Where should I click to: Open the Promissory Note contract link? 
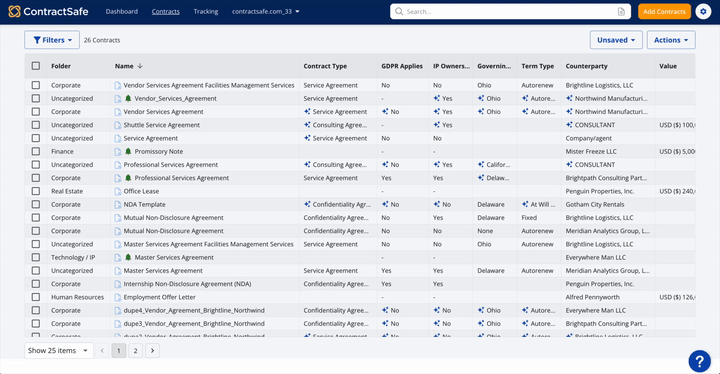pyautogui.click(x=158, y=151)
